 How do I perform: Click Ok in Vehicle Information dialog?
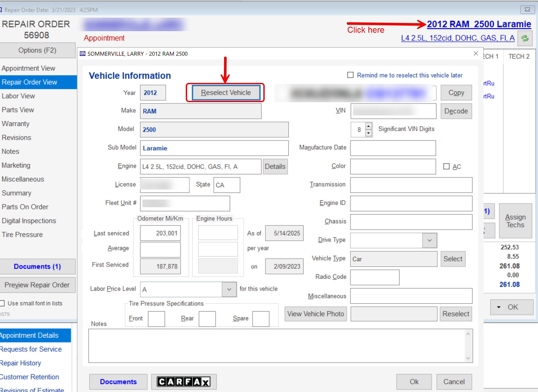pos(414,382)
